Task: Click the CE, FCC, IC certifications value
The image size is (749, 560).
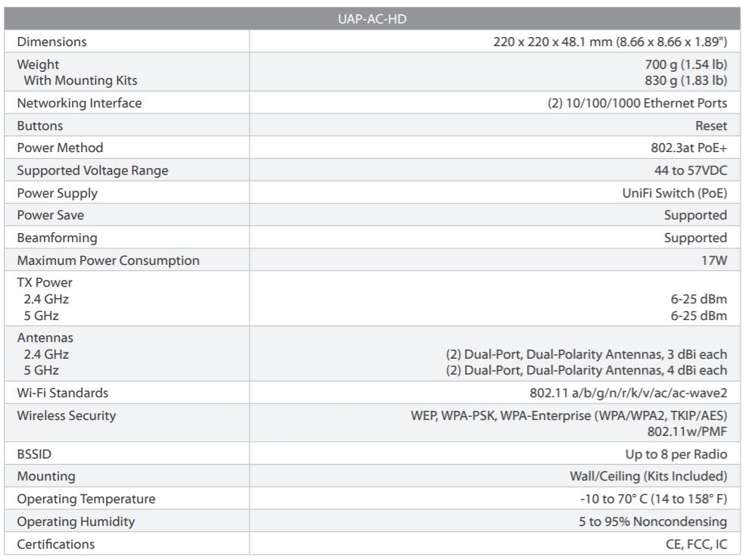Action: [691, 544]
